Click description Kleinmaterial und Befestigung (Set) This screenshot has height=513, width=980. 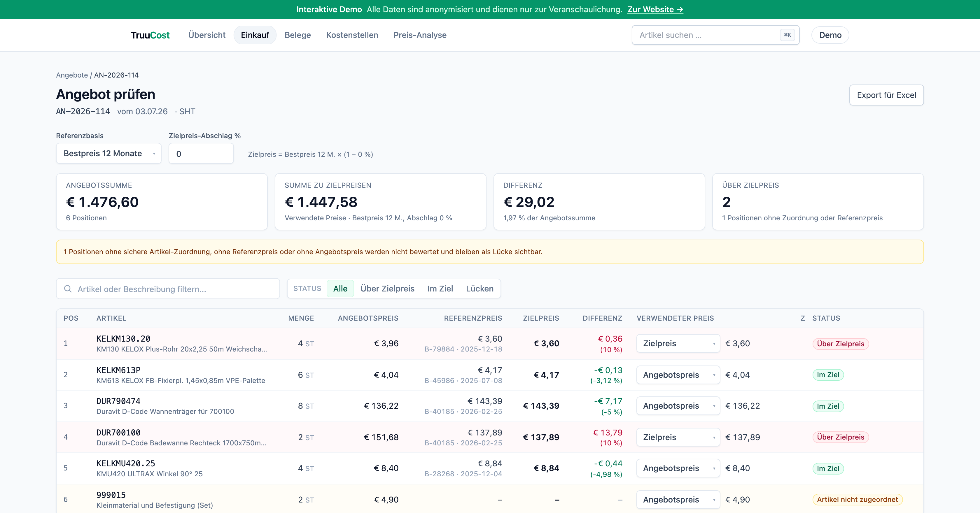pos(155,505)
